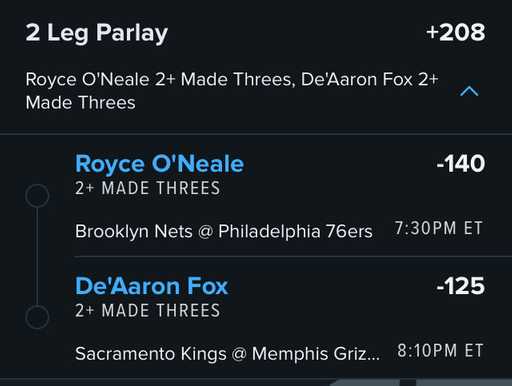
Task: Click the gray panel at bottom edge
Action: pyautogui.click(x=420, y=382)
